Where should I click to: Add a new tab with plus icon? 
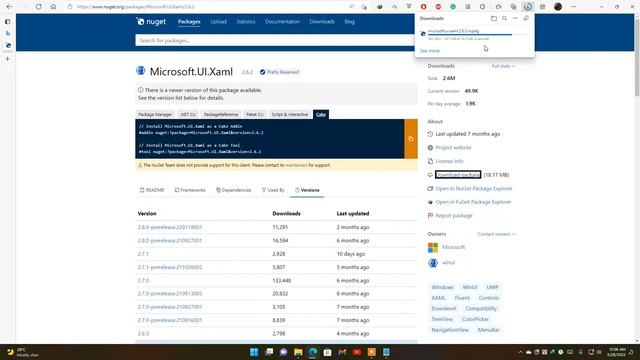click(8, 59)
